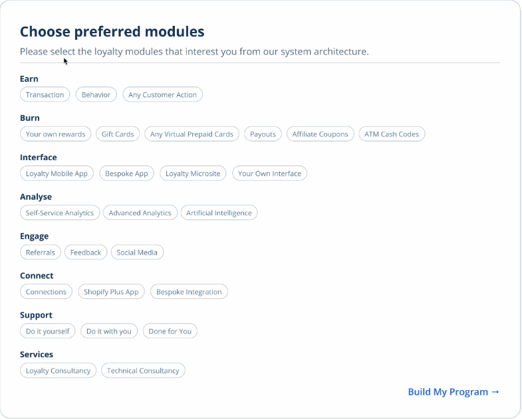Toggle Any Virtual Prepaid Cards

[x=192, y=134]
